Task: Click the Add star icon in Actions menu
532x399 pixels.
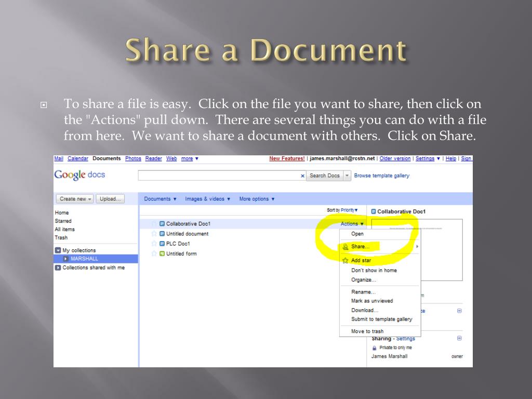Action: (x=345, y=260)
